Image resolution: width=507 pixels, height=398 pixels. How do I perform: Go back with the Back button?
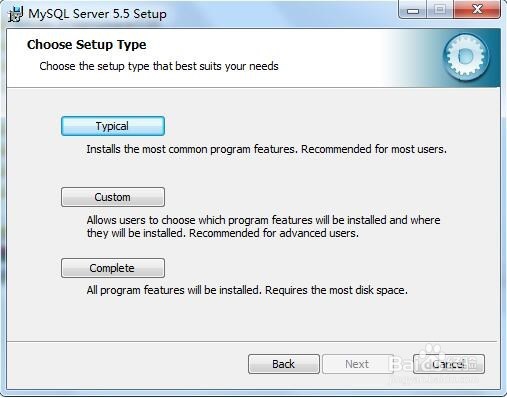[x=284, y=364]
